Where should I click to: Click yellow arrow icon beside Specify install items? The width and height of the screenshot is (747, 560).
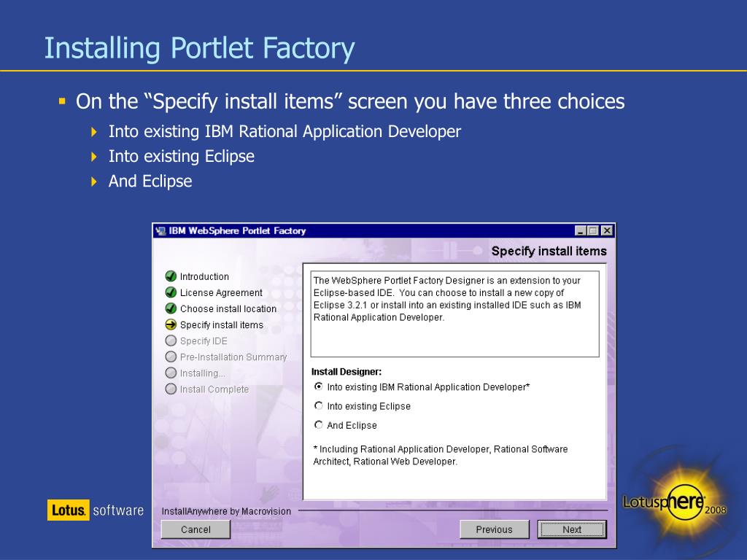171,324
